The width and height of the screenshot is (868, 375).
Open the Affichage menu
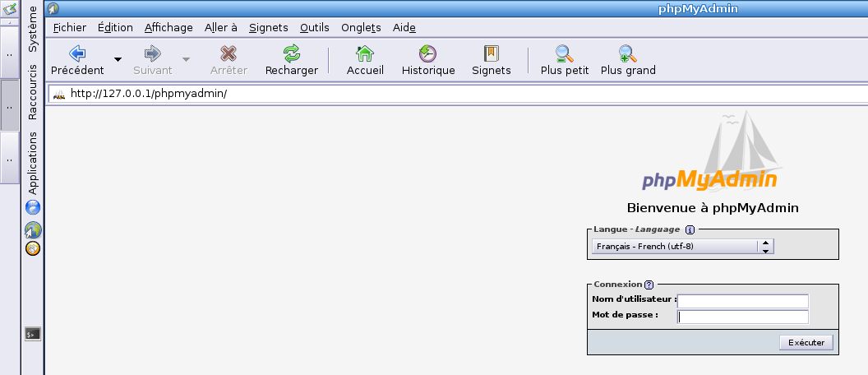coord(169,27)
